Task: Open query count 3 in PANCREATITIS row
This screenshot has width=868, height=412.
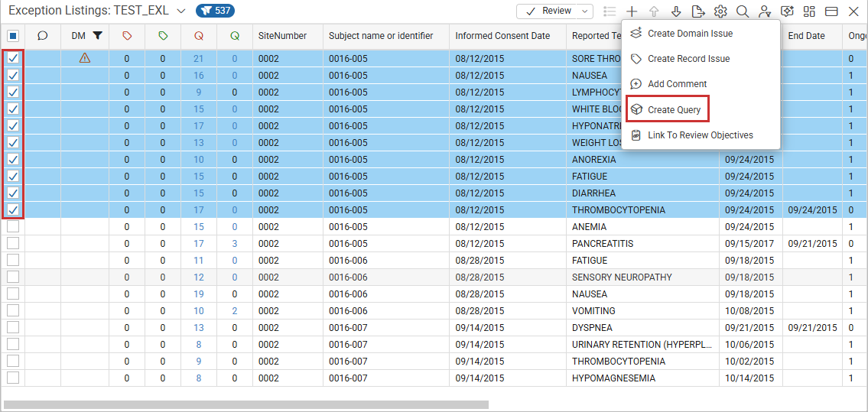Action: 235,243
